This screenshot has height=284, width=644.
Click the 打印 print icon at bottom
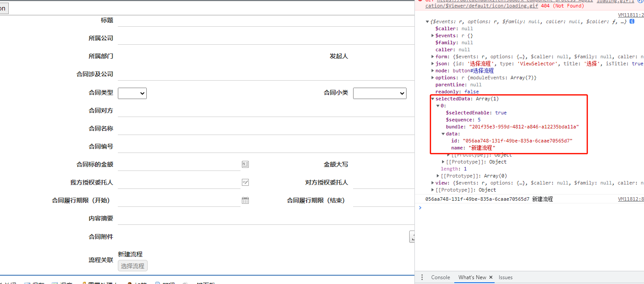(x=157, y=283)
